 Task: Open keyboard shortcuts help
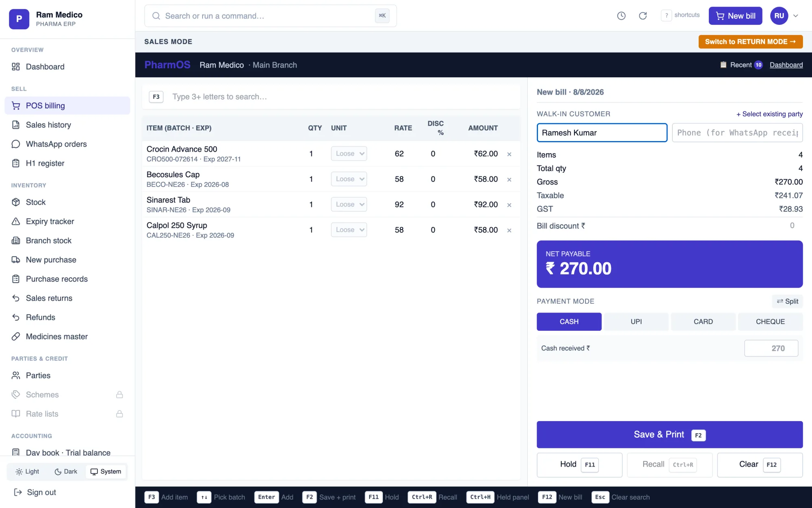tap(681, 15)
